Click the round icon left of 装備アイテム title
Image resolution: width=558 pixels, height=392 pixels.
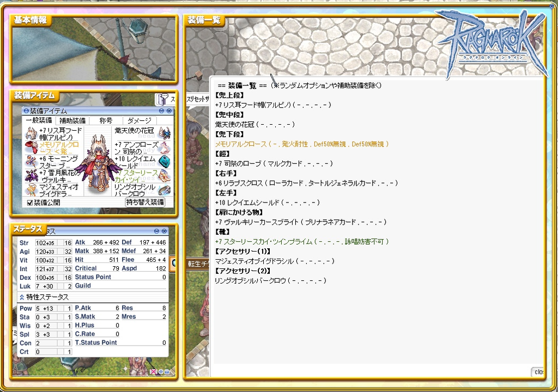pos(26,111)
